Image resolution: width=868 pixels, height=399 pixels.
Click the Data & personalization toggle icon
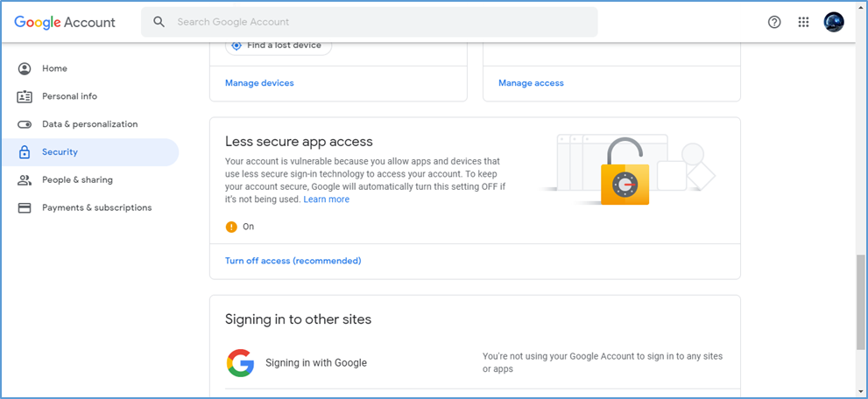(x=25, y=124)
